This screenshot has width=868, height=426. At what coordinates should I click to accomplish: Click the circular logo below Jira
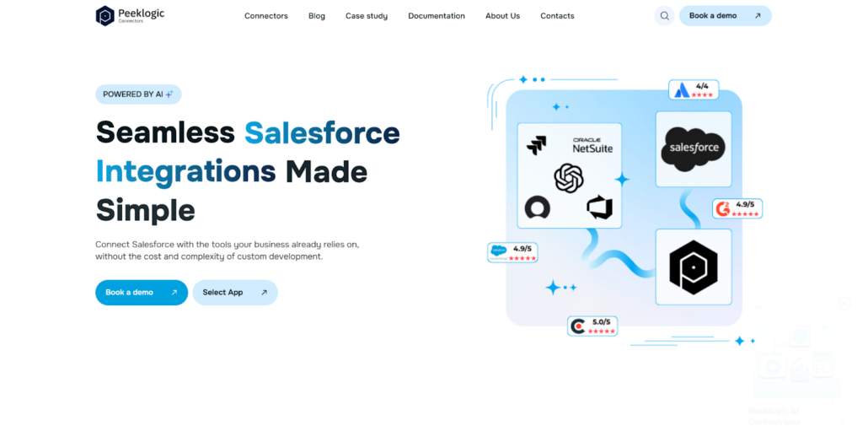[537, 208]
